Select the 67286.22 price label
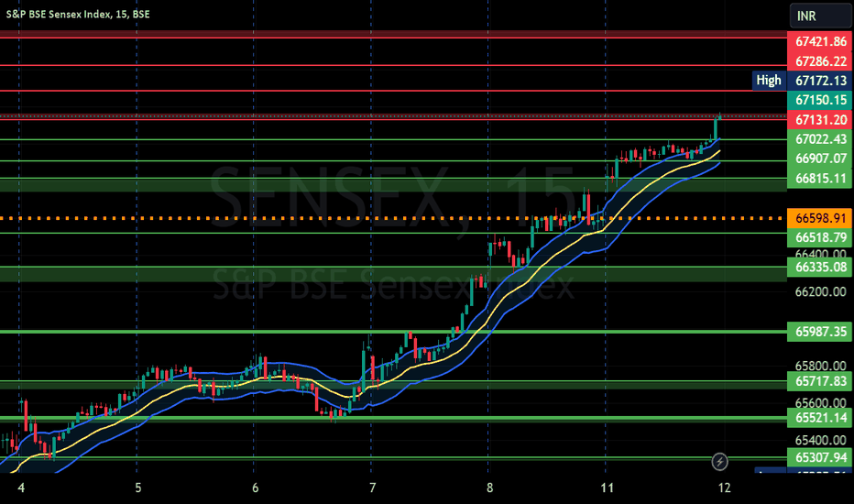854x504 pixels. click(x=820, y=61)
